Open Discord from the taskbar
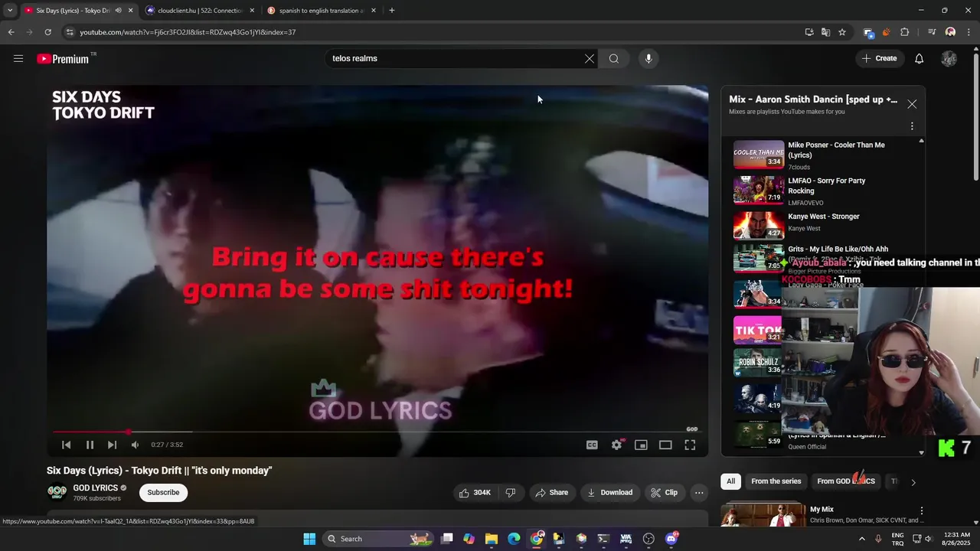This screenshot has height=551, width=980. pos(671,539)
